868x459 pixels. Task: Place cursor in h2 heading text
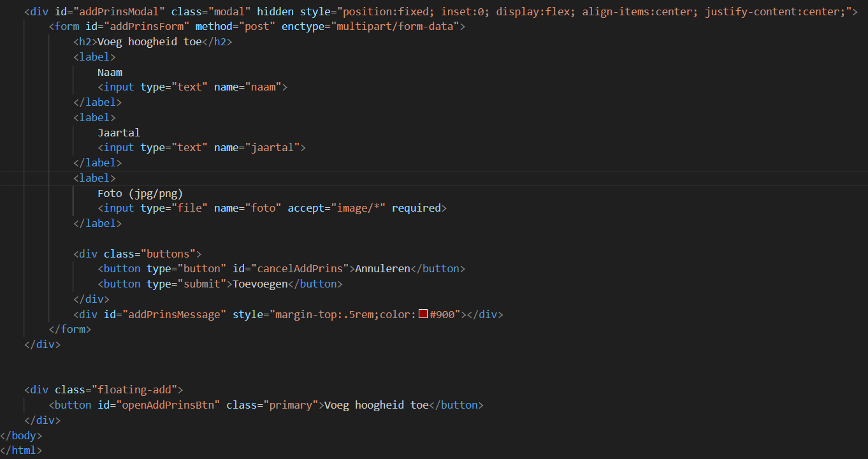[x=148, y=42]
